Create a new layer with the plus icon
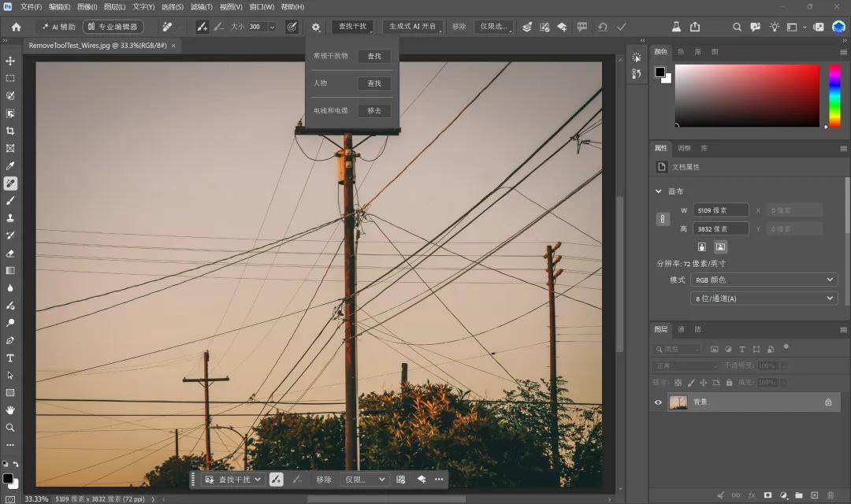This screenshot has width=851, height=504. point(814,495)
